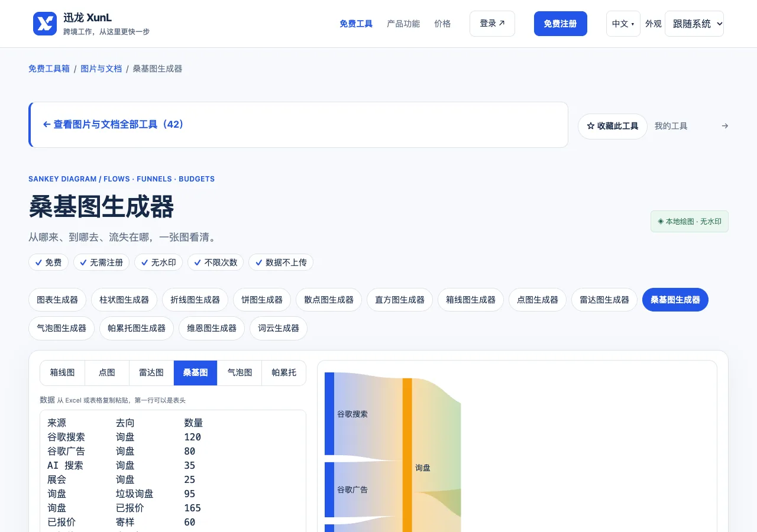Image resolution: width=757 pixels, height=532 pixels.
Task: Select the 散点图生成器 pill
Action: [x=329, y=300]
